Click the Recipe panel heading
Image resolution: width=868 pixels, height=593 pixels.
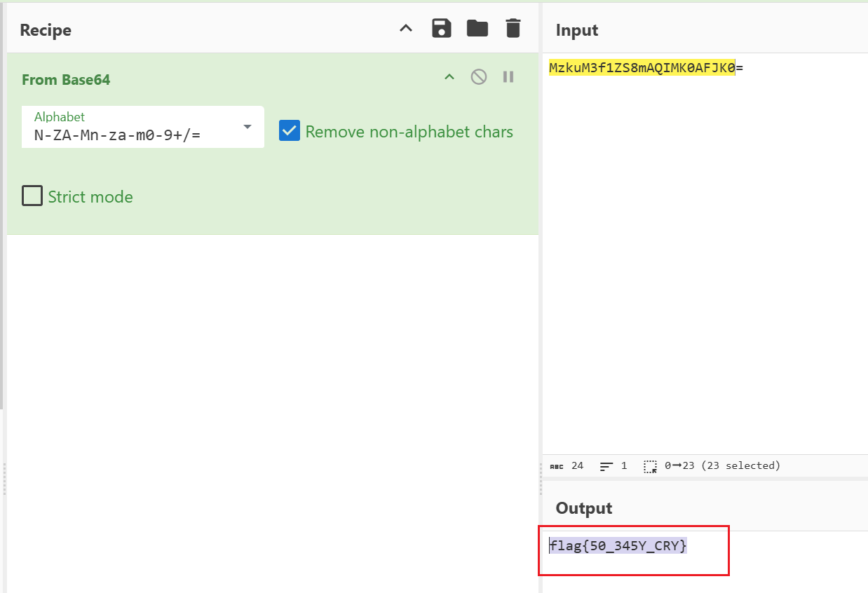pyautogui.click(x=46, y=30)
